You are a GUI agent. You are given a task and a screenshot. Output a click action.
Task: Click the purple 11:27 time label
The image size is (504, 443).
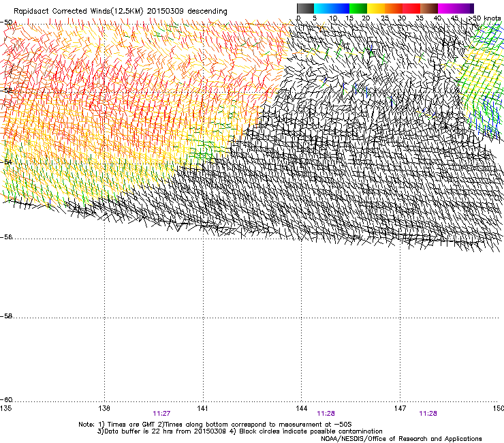(x=161, y=414)
